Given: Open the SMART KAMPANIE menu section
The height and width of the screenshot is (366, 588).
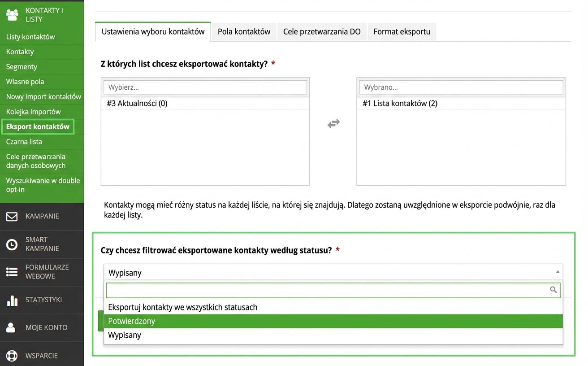Looking at the screenshot, I should point(42,244).
